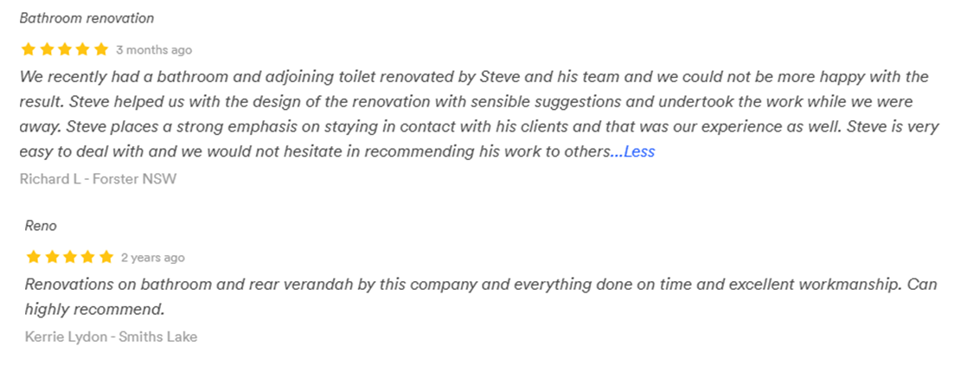Screen dimensions: 980x372
Task: Click the 'highly recommend.' line of Reno review
Action: pyautogui.click(x=95, y=309)
